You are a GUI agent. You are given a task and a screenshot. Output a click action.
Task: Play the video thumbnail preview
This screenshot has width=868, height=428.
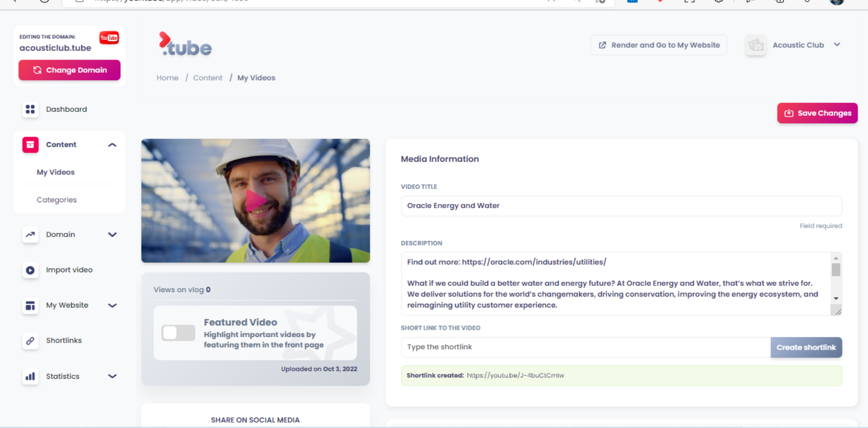(255, 201)
